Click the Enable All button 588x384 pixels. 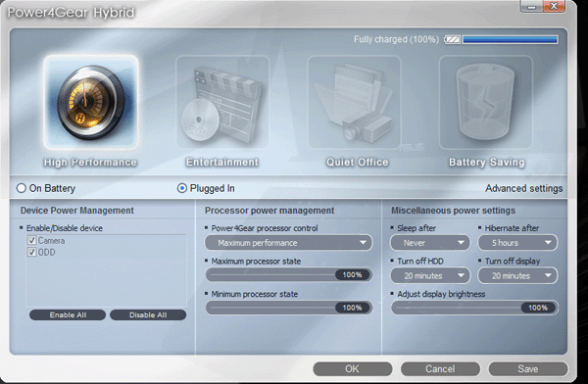(x=68, y=315)
